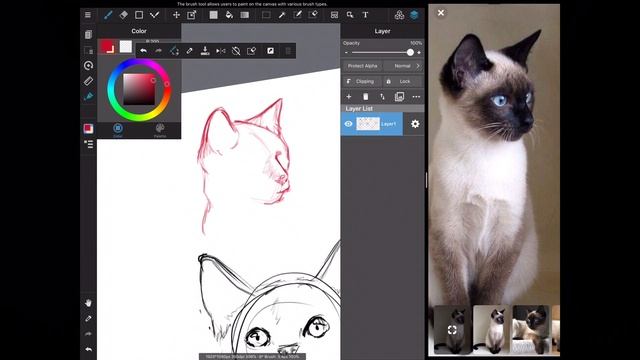Select the rectangular Selection tool
640x360 pixels.
pyautogui.click(x=266, y=15)
